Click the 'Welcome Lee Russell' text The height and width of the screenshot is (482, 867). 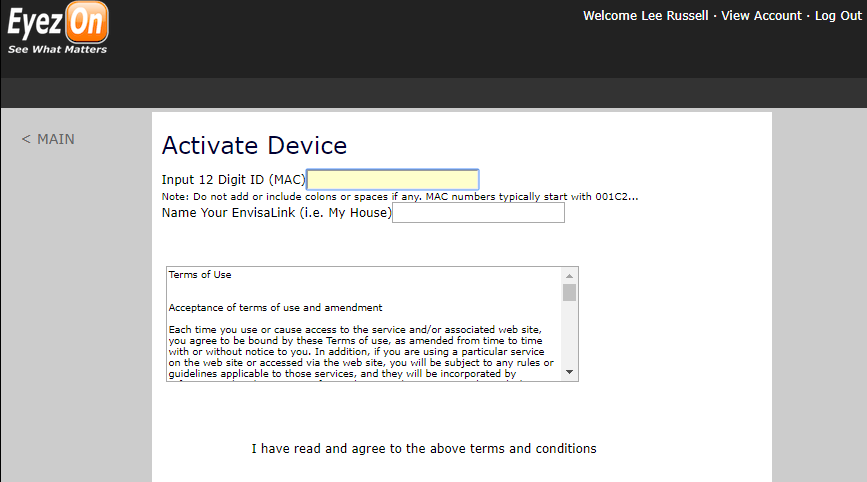[645, 15]
